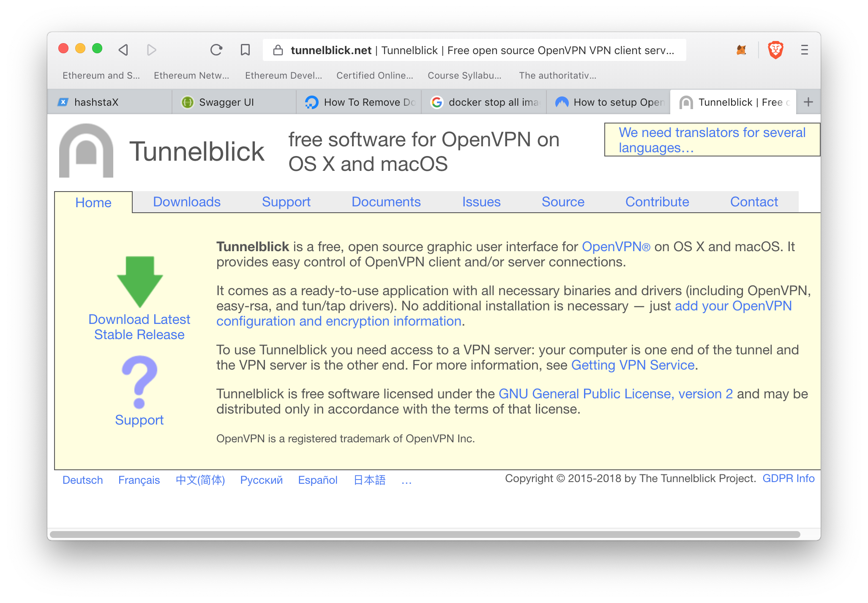Open a new tab with plus button
The image size is (868, 603).
(x=808, y=102)
